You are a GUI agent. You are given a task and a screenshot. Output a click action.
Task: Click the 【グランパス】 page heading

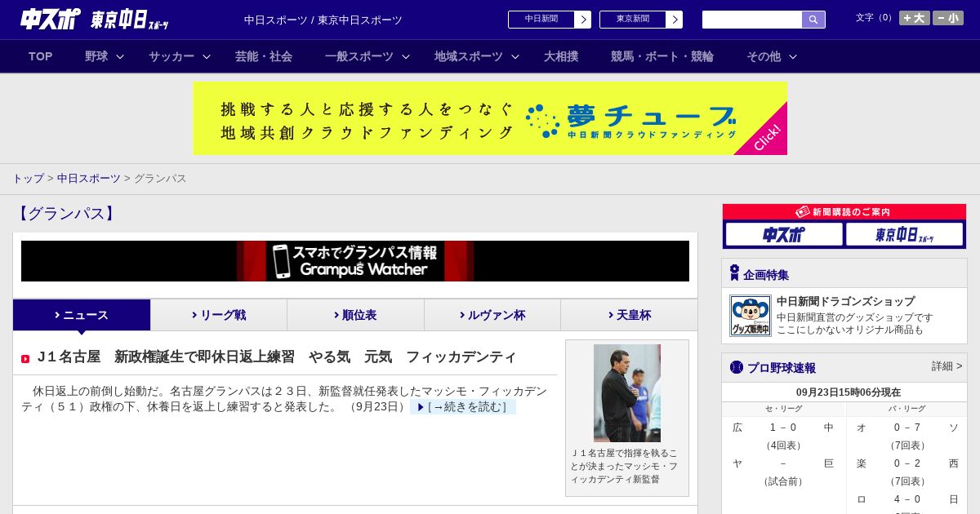click(66, 214)
